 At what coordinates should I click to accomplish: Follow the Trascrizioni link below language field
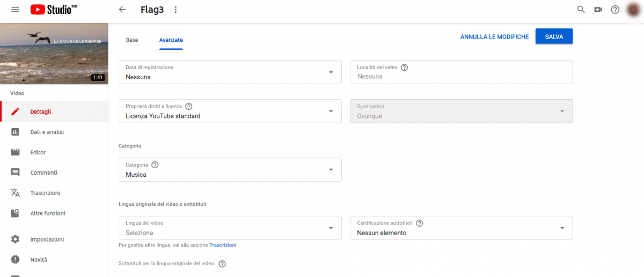point(223,245)
